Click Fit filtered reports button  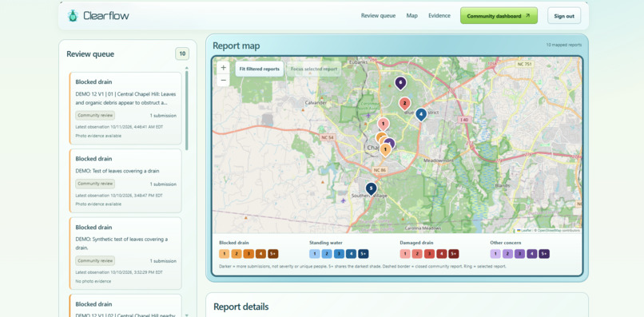click(259, 69)
